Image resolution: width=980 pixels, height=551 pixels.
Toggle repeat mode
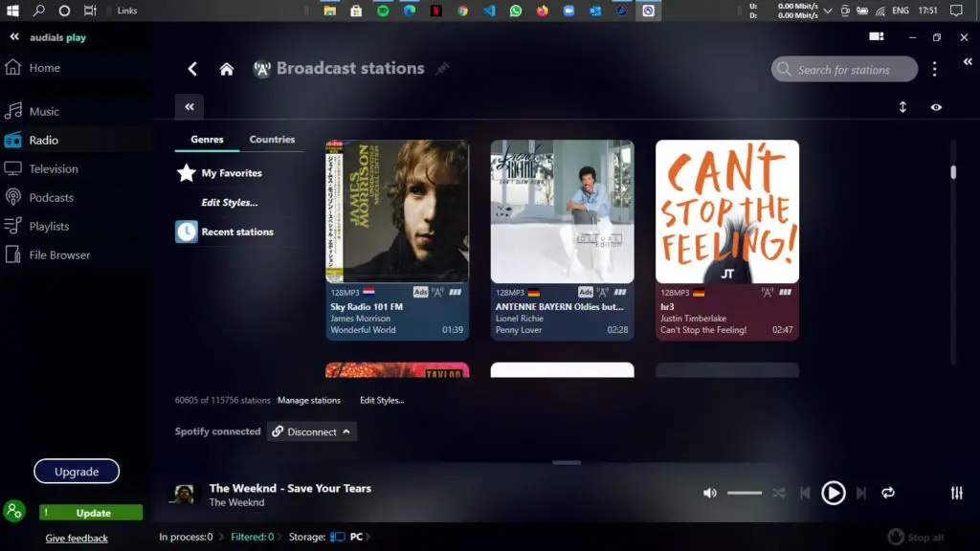pyautogui.click(x=888, y=493)
